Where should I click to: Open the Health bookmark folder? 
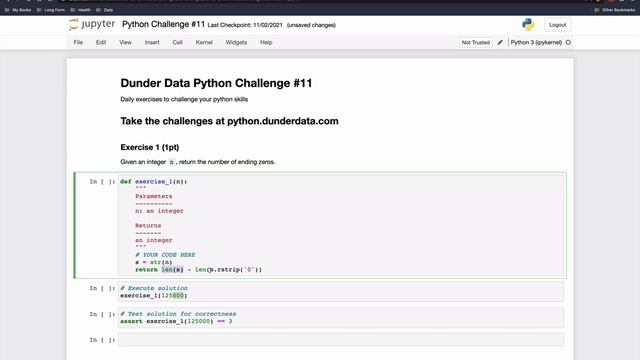[x=81, y=10]
